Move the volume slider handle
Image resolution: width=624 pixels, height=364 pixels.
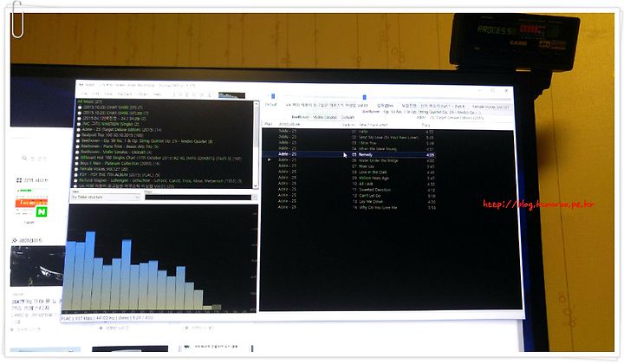coord(273,96)
